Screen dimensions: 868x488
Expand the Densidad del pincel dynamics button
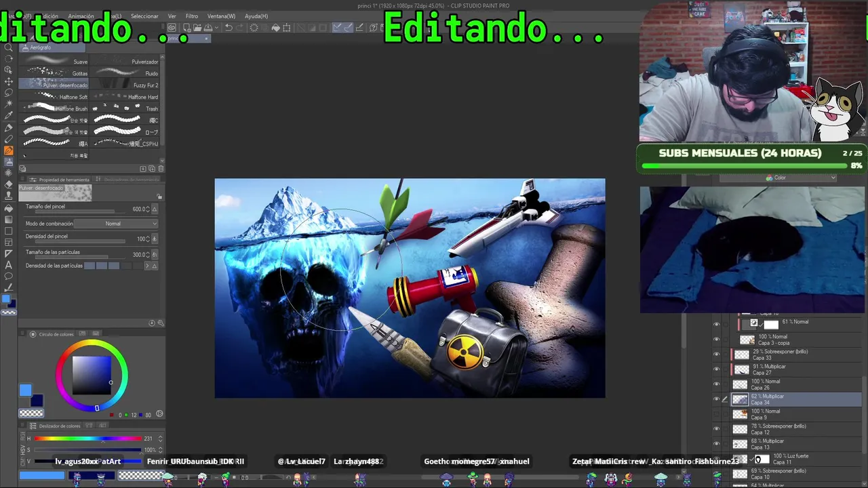tap(155, 239)
